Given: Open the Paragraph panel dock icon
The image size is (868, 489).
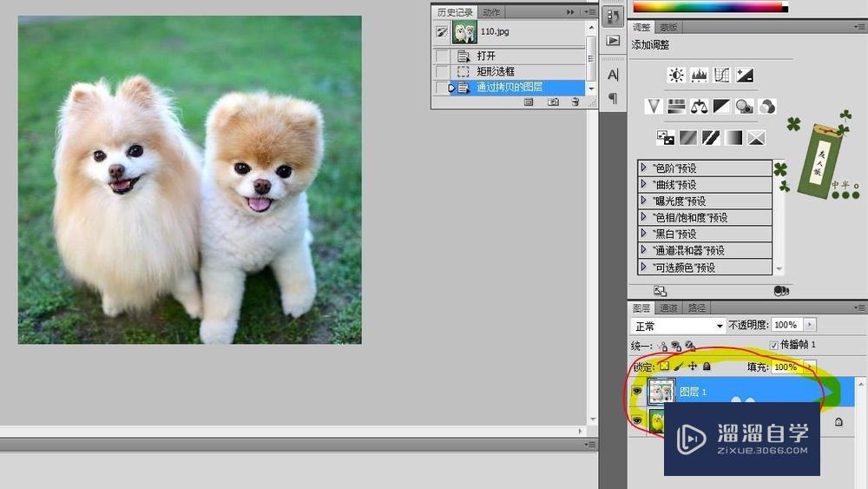Looking at the screenshot, I should (613, 98).
